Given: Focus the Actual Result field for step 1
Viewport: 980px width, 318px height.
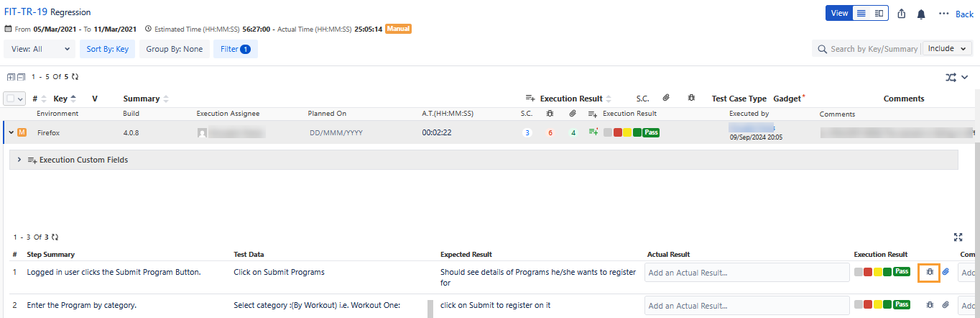Looking at the screenshot, I should point(747,273).
